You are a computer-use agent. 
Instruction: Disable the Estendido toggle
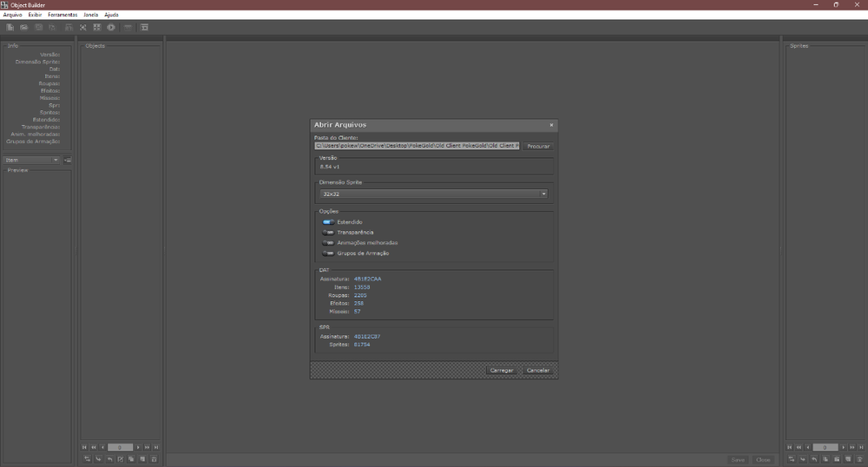pos(328,222)
